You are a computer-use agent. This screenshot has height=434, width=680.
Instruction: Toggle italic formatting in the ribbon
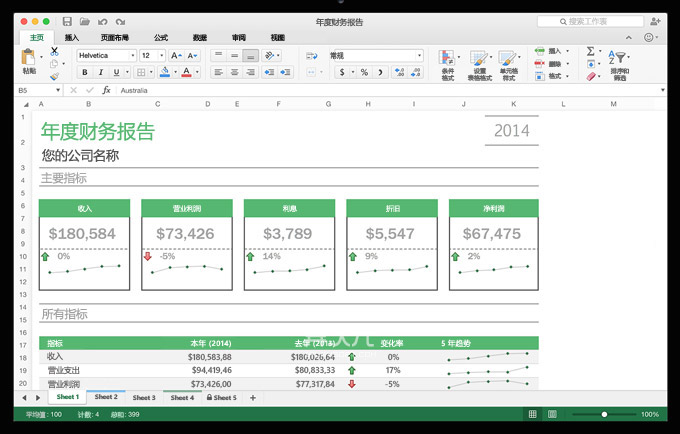pos(100,72)
